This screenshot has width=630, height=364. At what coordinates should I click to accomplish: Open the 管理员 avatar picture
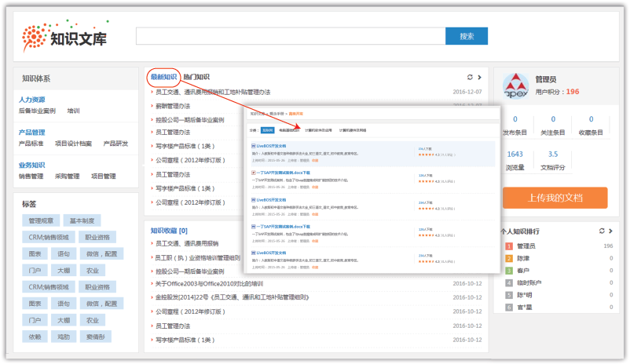coord(515,86)
